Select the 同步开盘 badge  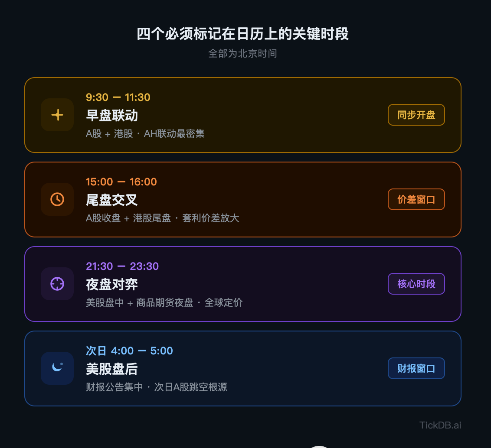416,115
